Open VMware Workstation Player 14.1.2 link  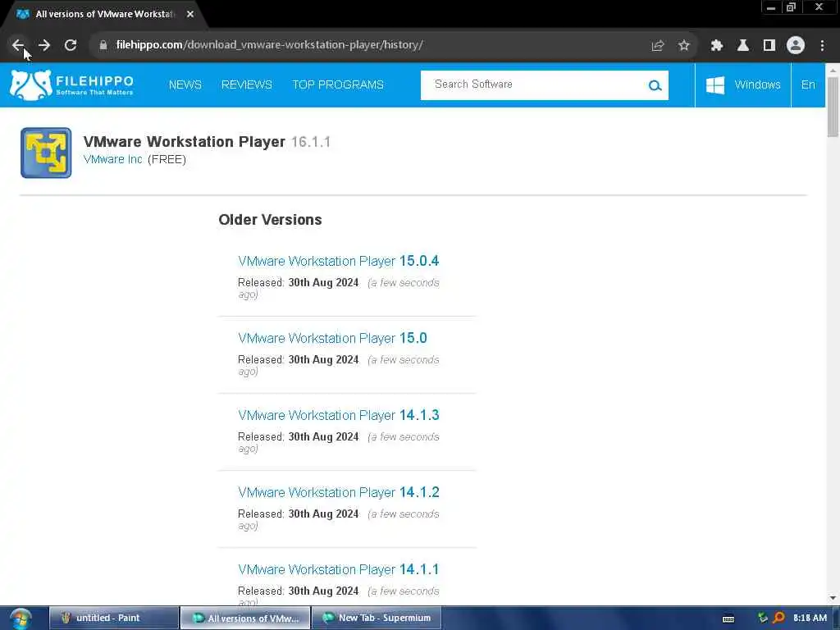(x=339, y=492)
